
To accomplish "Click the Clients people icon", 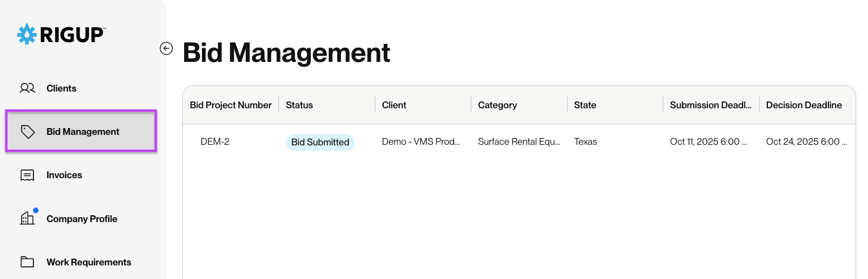I will 27,88.
